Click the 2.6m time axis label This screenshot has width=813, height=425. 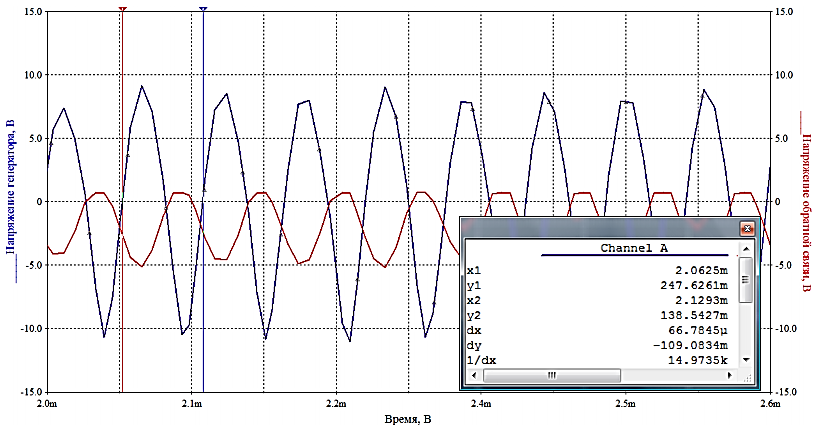(770, 403)
